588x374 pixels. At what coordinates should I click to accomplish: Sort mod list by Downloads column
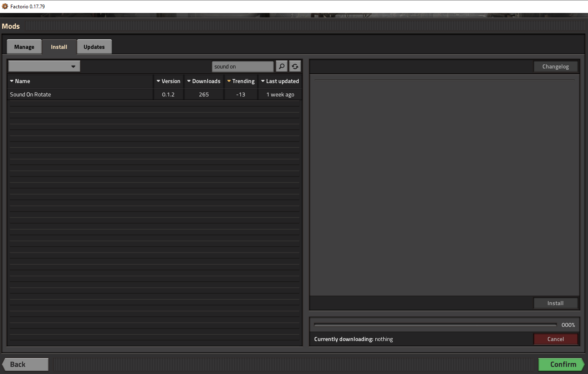pyautogui.click(x=204, y=81)
